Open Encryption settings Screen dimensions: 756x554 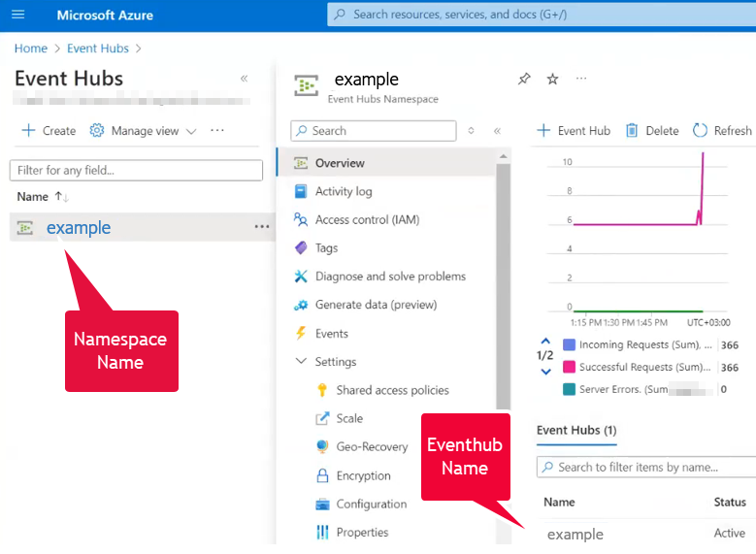(x=364, y=475)
